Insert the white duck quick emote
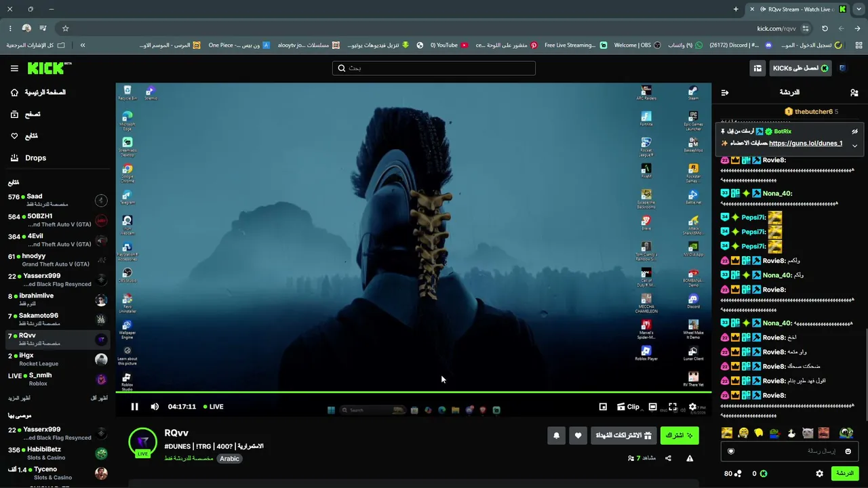The image size is (868, 488). point(791,432)
